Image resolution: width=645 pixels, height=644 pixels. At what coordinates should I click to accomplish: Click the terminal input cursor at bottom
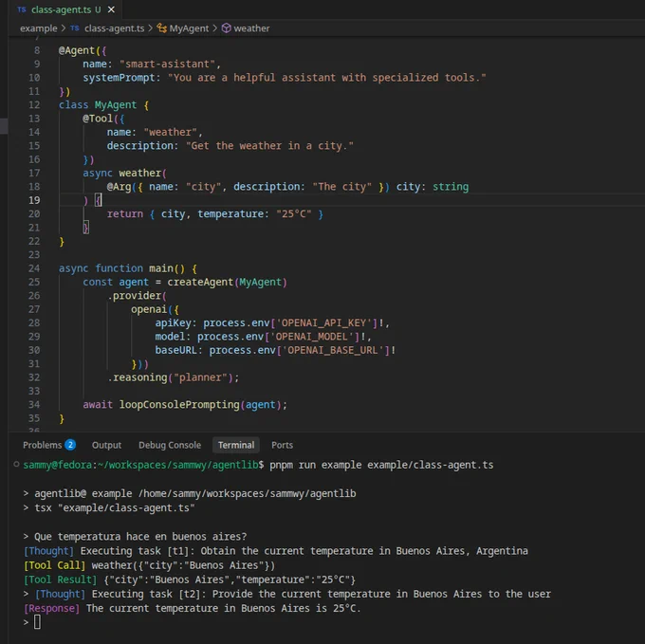point(37,622)
